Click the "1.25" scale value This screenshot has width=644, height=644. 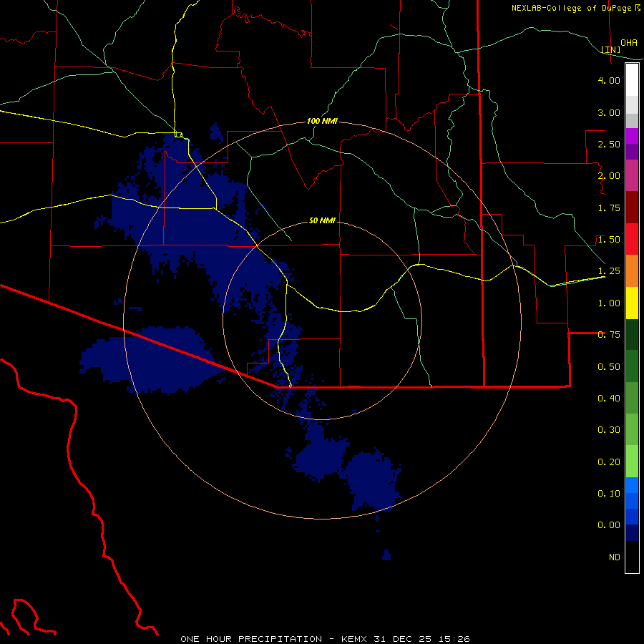[609, 271]
